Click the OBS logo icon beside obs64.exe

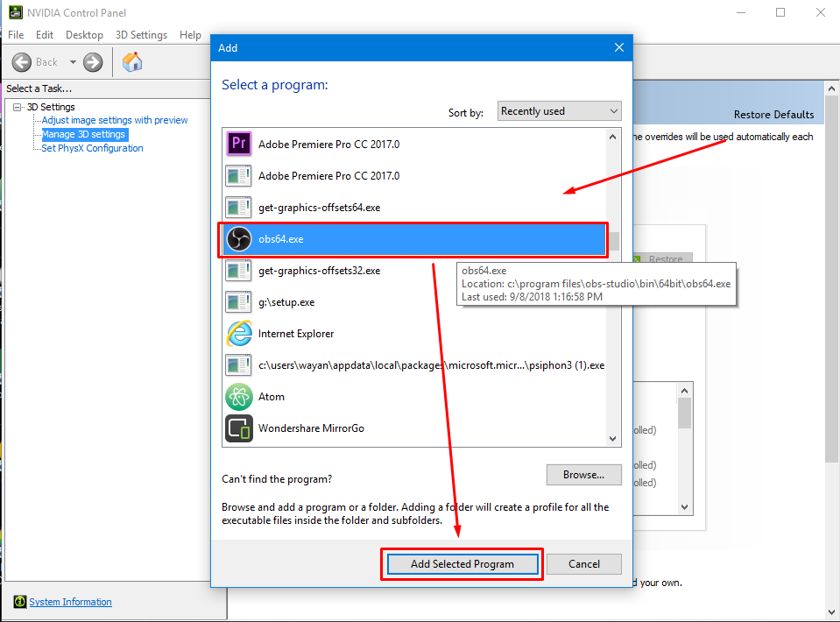(x=239, y=239)
